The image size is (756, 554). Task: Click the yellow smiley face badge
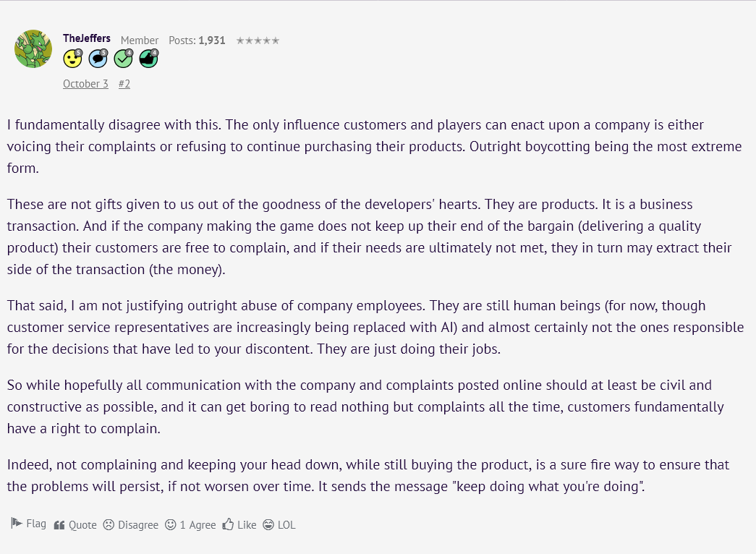coord(72,59)
